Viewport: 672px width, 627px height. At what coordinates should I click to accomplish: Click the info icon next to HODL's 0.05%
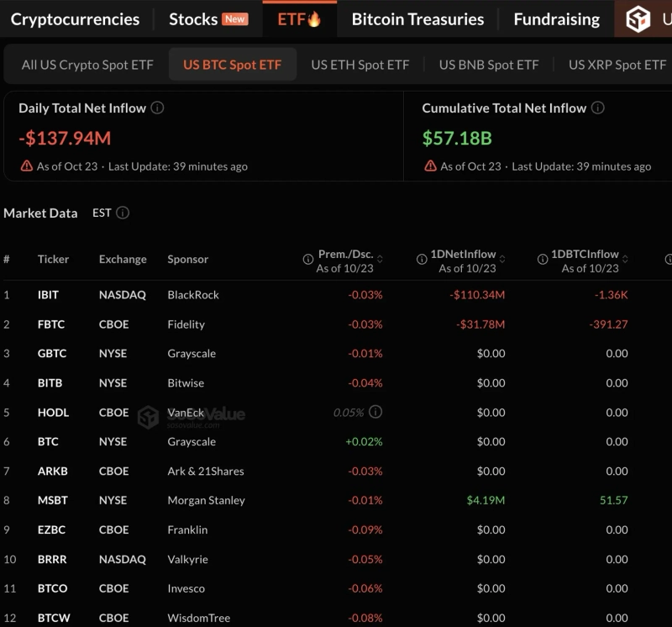375,412
